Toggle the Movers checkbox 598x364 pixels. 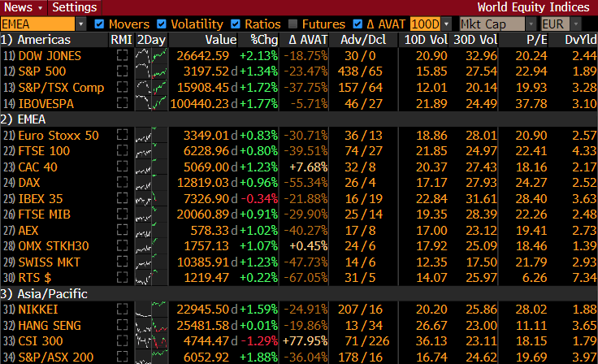coord(99,24)
